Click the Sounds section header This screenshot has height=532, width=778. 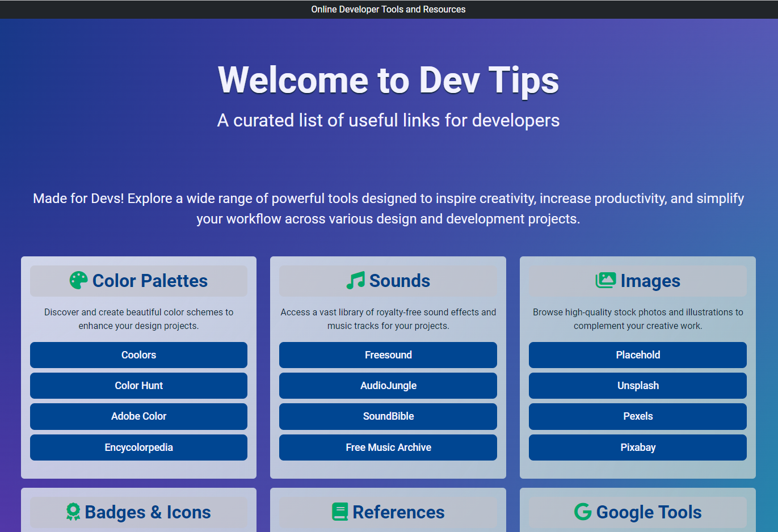click(x=388, y=280)
